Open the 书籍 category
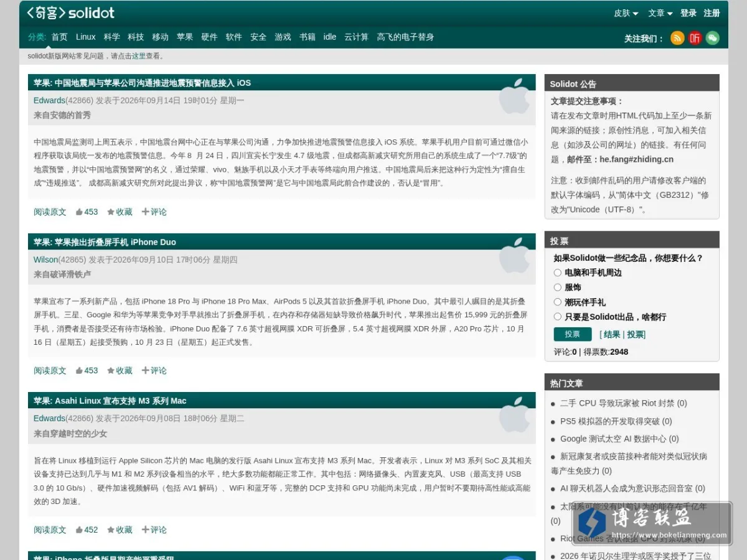747x560 pixels. pos(308,37)
